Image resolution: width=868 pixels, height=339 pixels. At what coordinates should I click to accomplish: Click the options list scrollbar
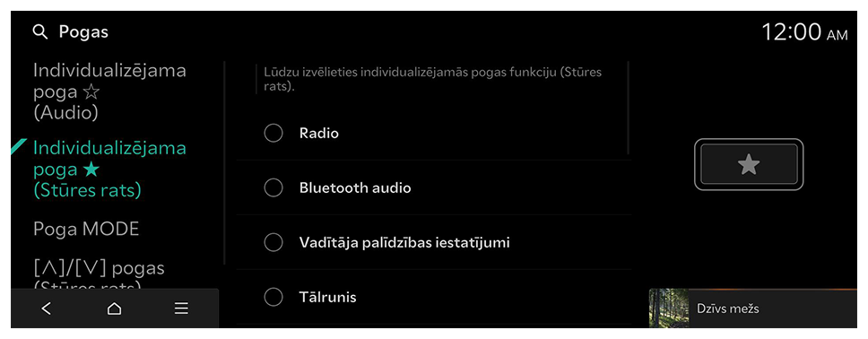pyautogui.click(x=629, y=108)
